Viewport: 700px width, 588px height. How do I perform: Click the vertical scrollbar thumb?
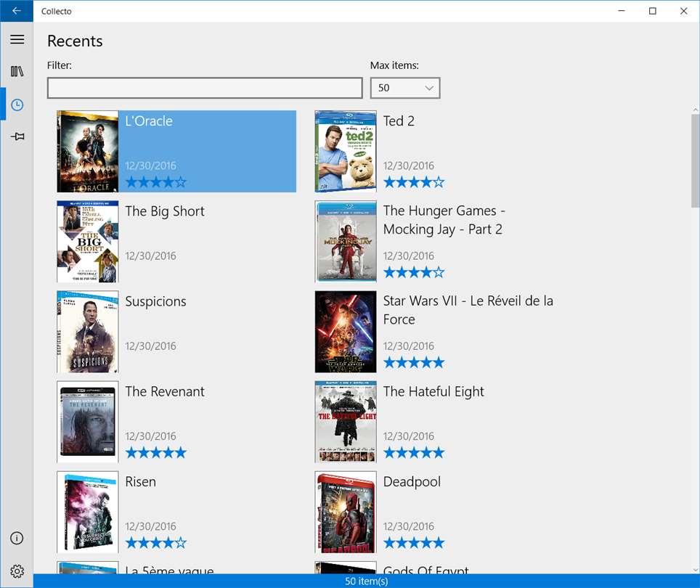[696, 160]
